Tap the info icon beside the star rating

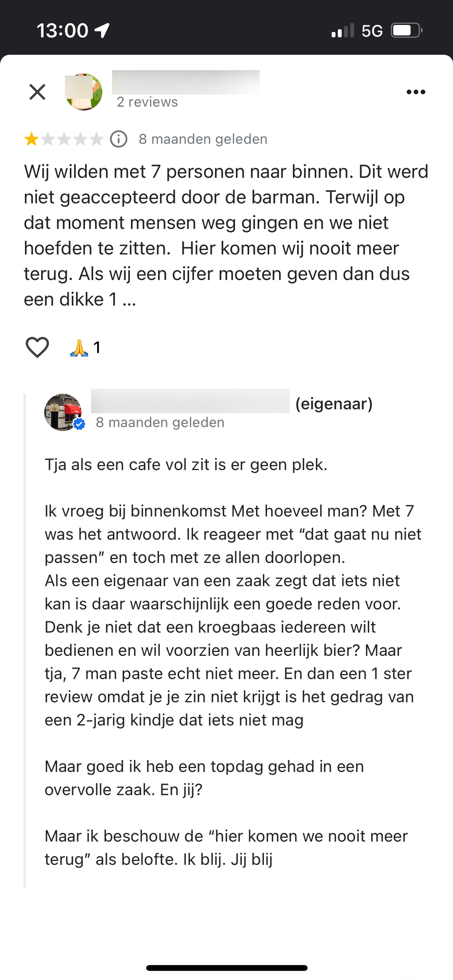point(119,139)
